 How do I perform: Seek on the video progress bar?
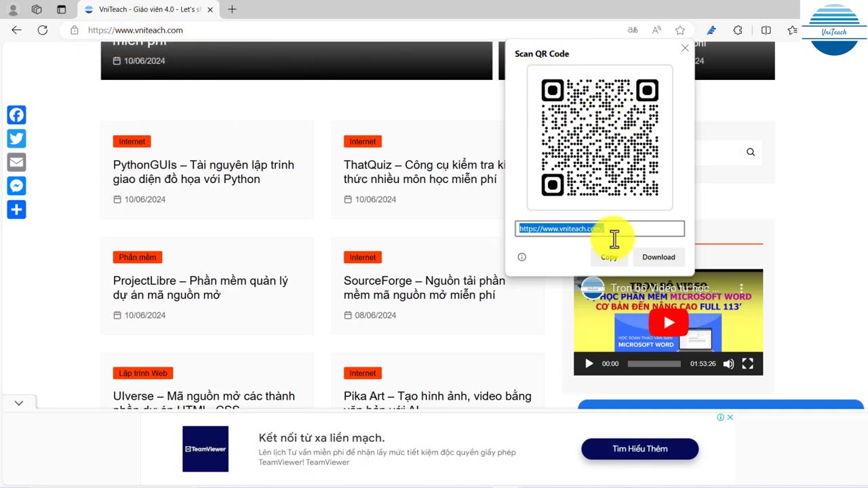tap(654, 364)
